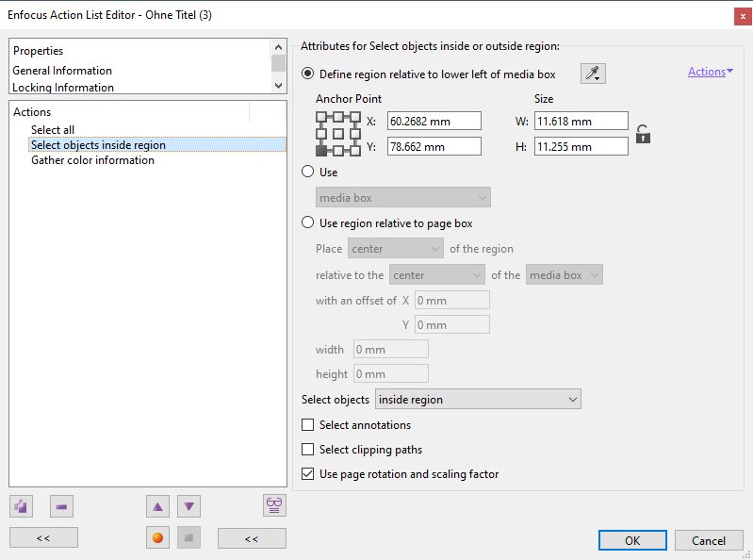Image resolution: width=753 pixels, height=560 pixels.
Task: Close the Action List Editor window
Action: click(743, 16)
